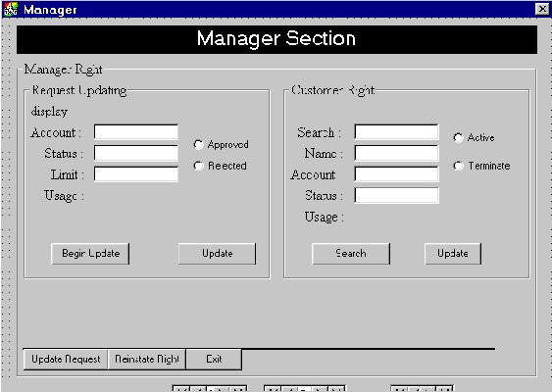Image resolution: width=552 pixels, height=392 pixels.
Task: Open the Reinstate Right tab button
Action: pyautogui.click(x=147, y=360)
